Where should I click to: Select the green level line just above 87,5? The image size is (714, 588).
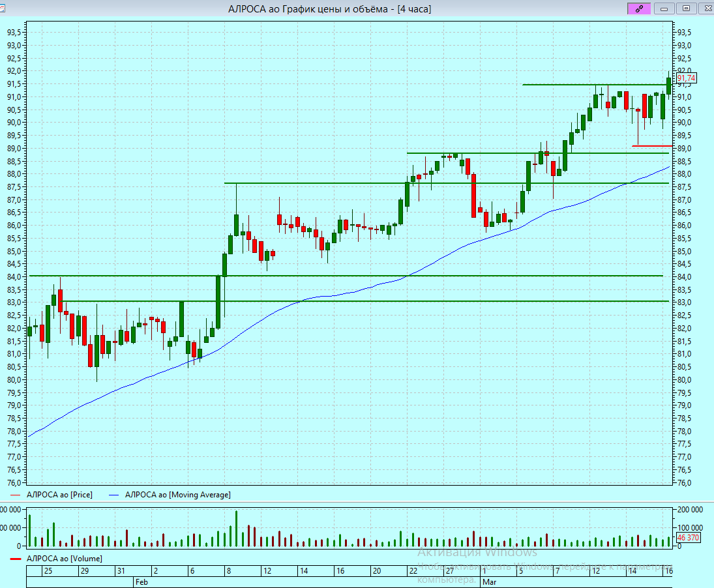click(x=447, y=183)
